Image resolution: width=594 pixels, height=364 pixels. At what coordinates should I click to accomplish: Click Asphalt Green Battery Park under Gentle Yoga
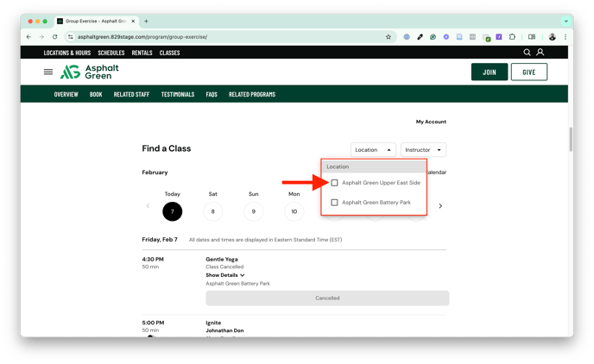pos(238,284)
